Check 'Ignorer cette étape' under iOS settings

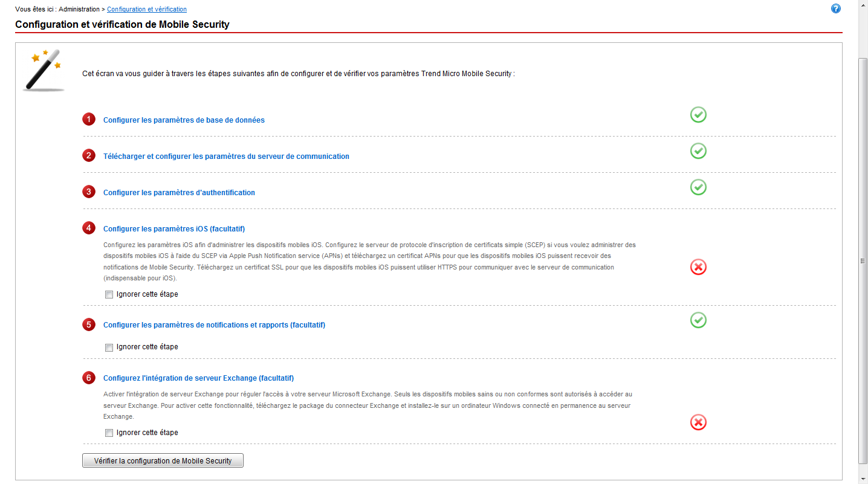(x=109, y=295)
